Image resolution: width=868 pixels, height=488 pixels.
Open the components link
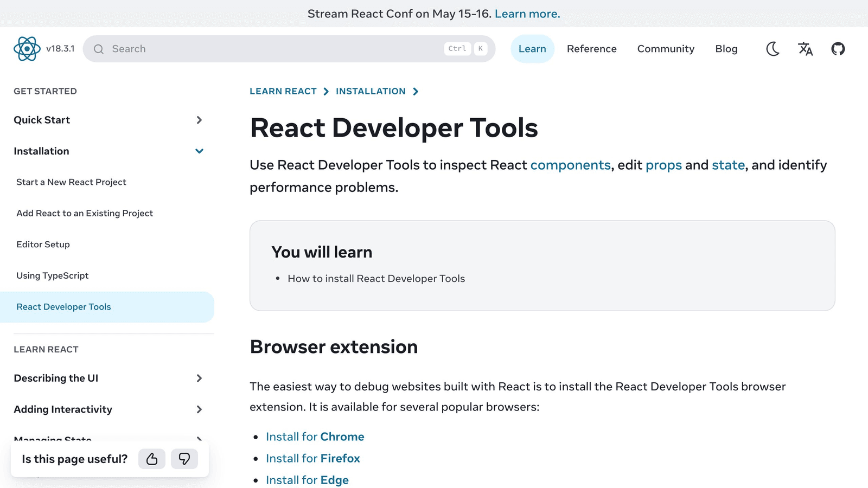[x=571, y=165]
